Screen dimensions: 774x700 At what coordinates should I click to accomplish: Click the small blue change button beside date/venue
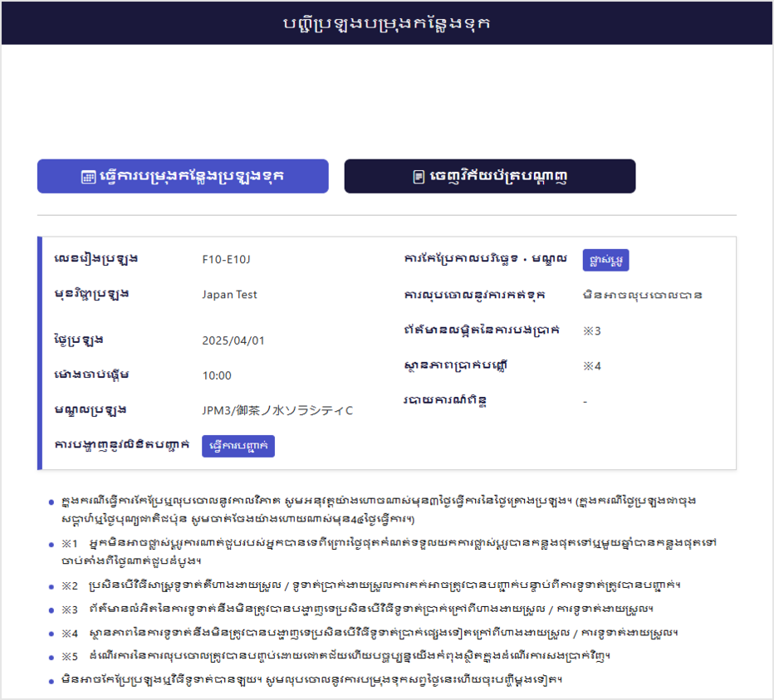click(605, 260)
